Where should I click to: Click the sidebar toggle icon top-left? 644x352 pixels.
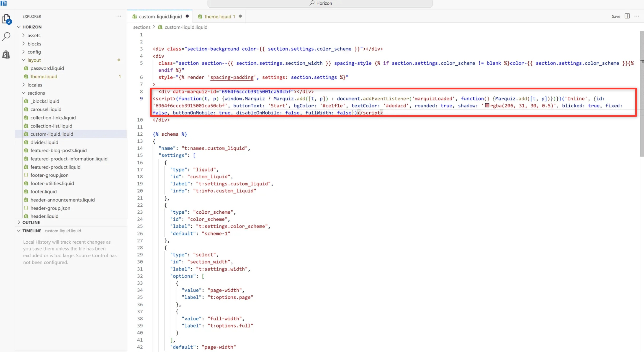pyautogui.click(x=3, y=3)
